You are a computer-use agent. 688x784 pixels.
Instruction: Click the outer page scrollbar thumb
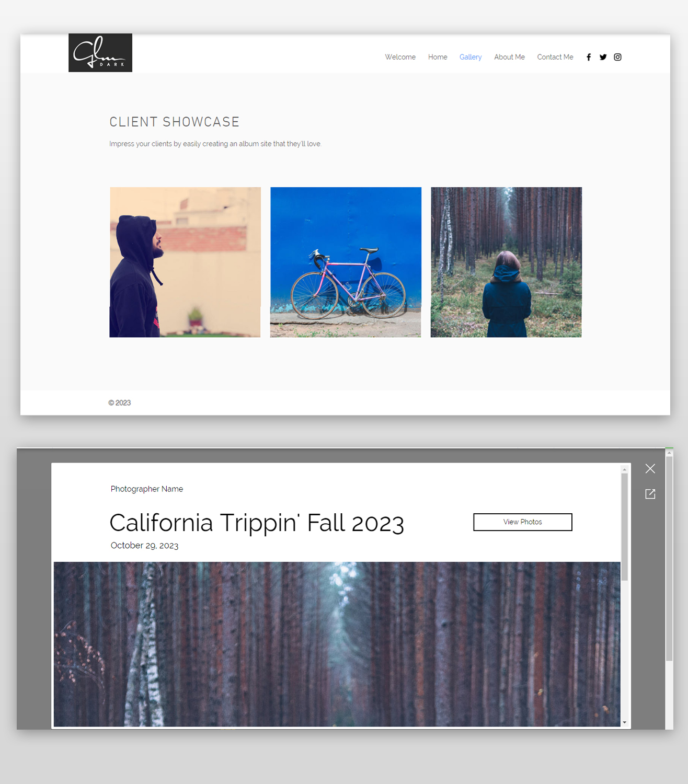[x=669, y=559]
